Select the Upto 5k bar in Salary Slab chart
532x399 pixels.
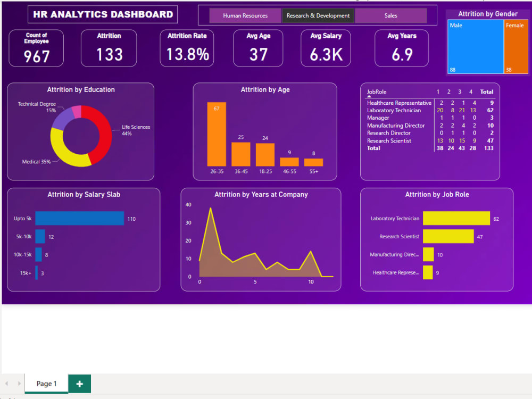coord(79,218)
